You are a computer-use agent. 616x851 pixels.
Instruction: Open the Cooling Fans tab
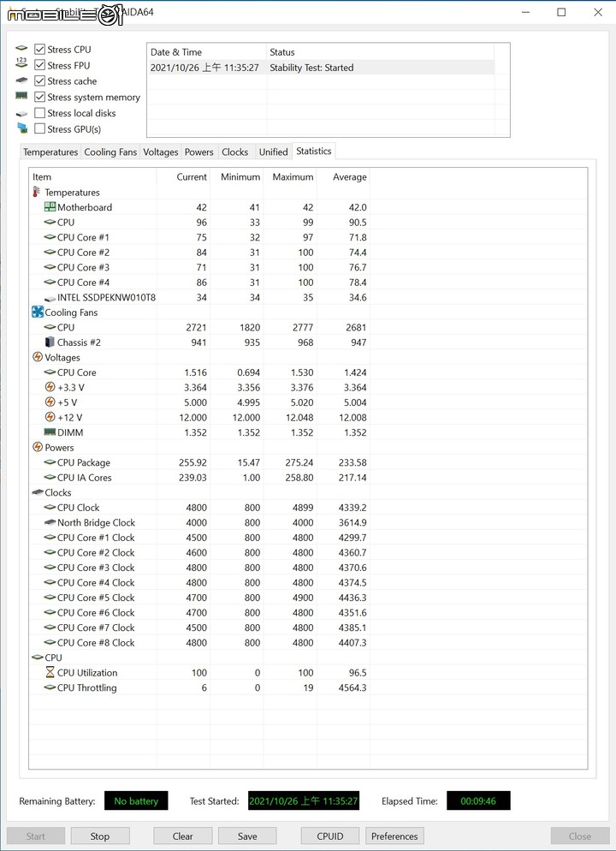110,152
